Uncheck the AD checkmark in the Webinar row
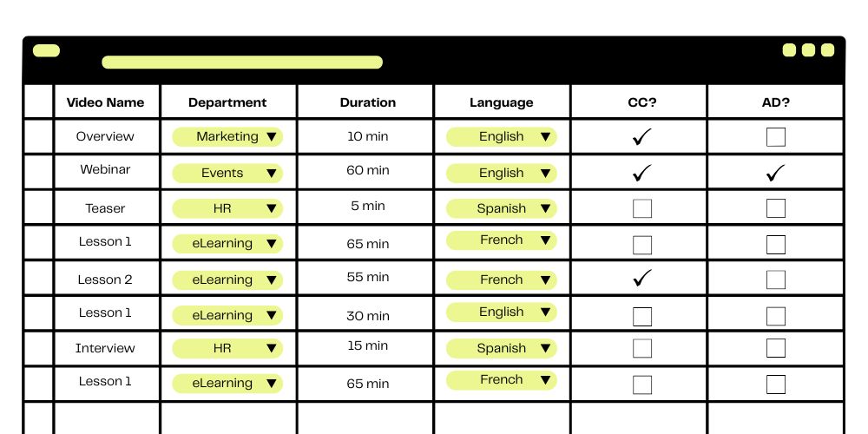868x434 pixels. coord(775,173)
